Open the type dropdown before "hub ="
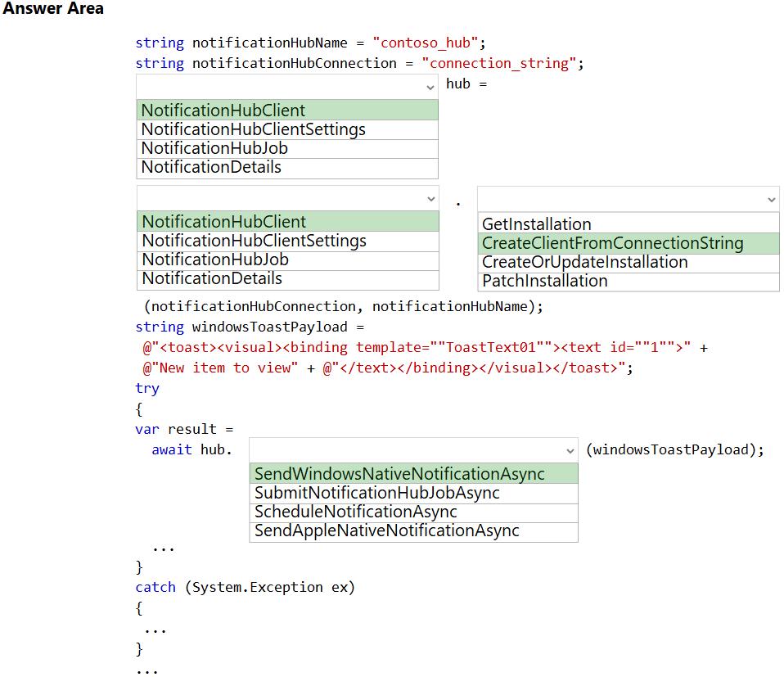This screenshot has width=784, height=677. tap(287, 86)
